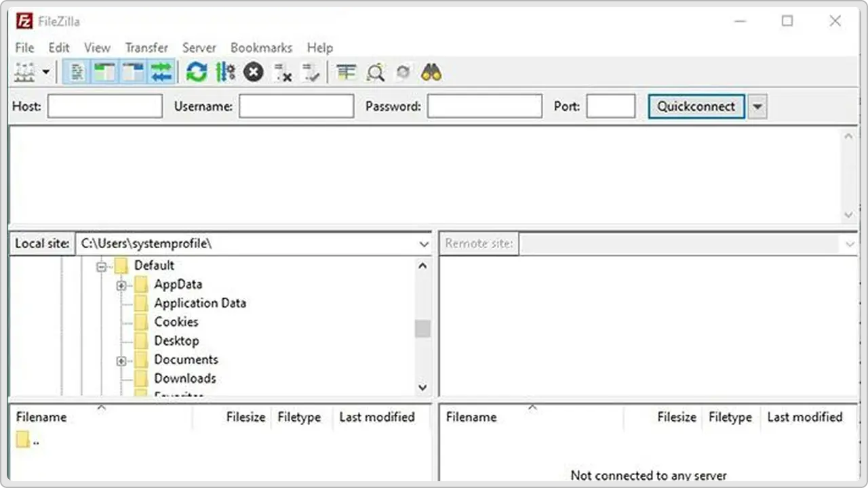Open the File menu
Image resolution: width=868 pixels, height=488 pixels.
coord(24,47)
